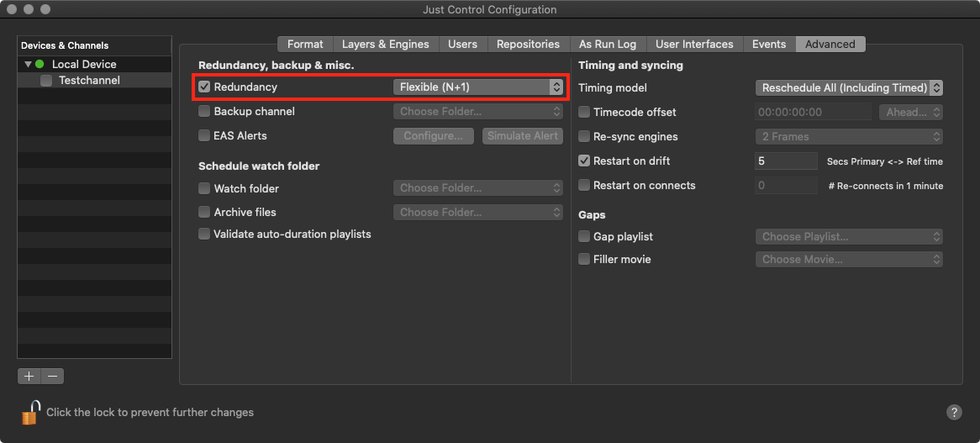Click the EAS Configure button
The width and height of the screenshot is (980, 443).
tap(433, 136)
